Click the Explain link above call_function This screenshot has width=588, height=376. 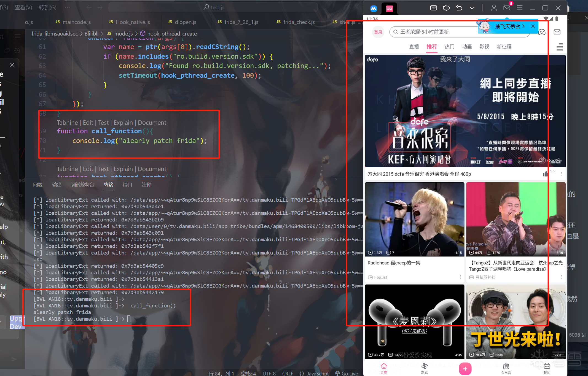pyautogui.click(x=123, y=123)
